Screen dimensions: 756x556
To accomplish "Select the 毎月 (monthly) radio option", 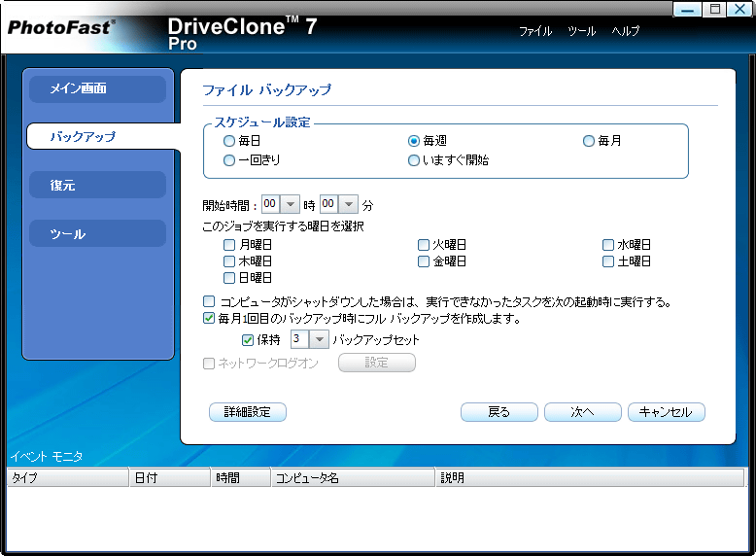I will 589,141.
